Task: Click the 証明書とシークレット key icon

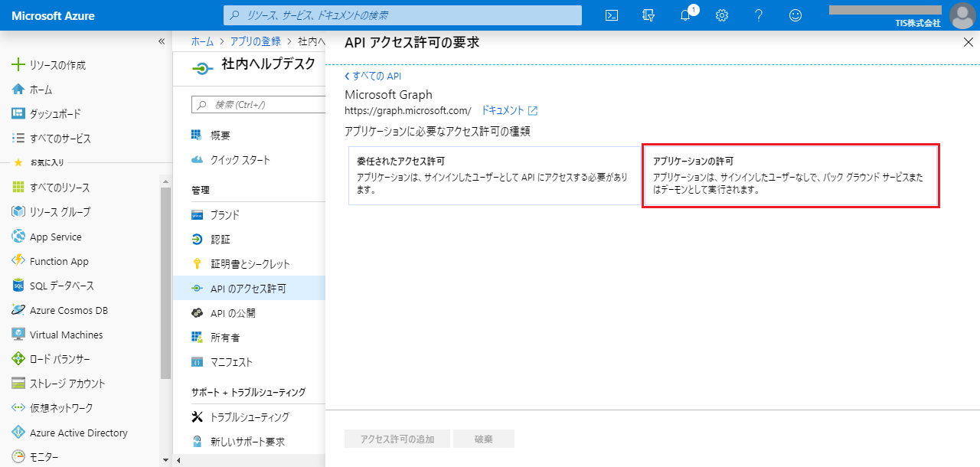Action: point(198,264)
